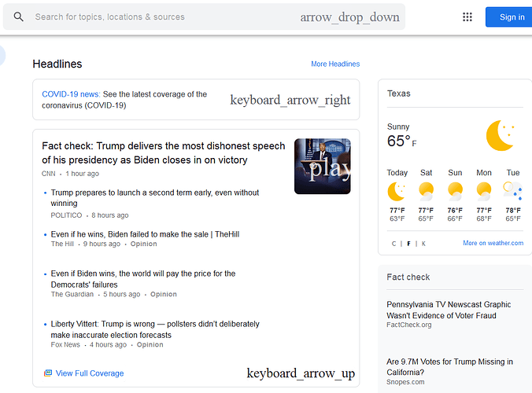
Task: Click the FactCheck.org source label
Action: [x=409, y=325]
